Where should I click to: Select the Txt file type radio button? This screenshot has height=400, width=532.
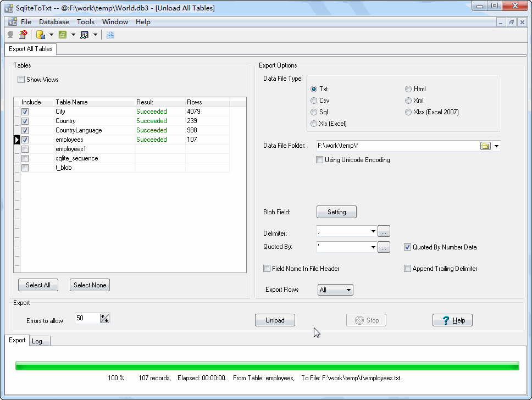coord(314,89)
